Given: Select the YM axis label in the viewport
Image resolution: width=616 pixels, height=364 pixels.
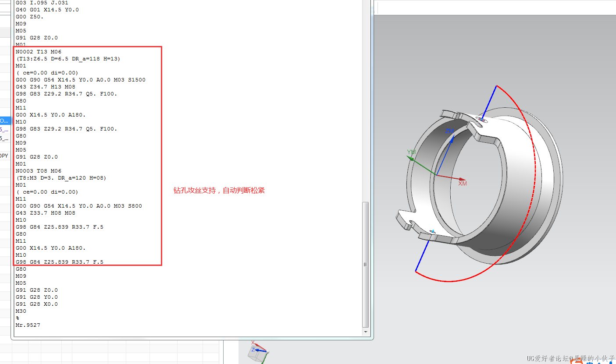Looking at the screenshot, I should 411,152.
